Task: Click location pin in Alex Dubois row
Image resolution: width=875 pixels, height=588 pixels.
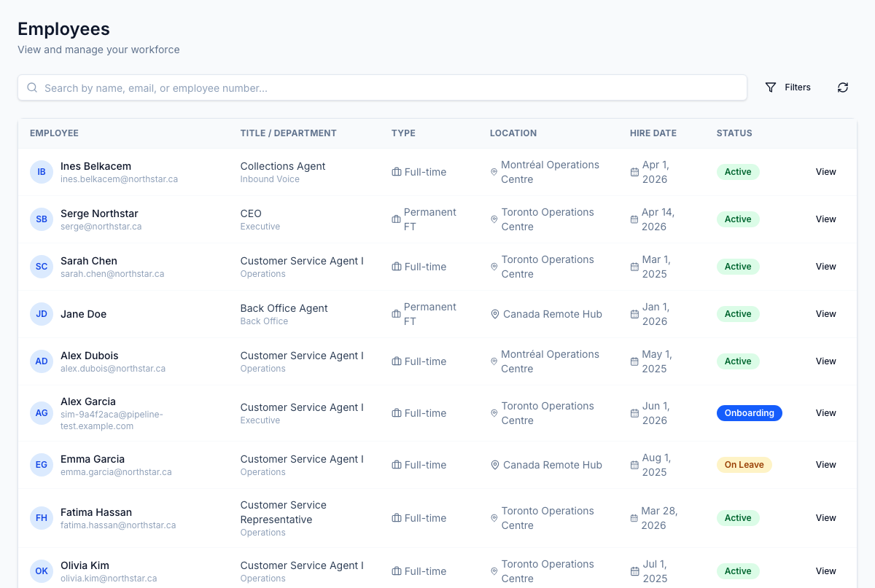Action: pyautogui.click(x=494, y=361)
